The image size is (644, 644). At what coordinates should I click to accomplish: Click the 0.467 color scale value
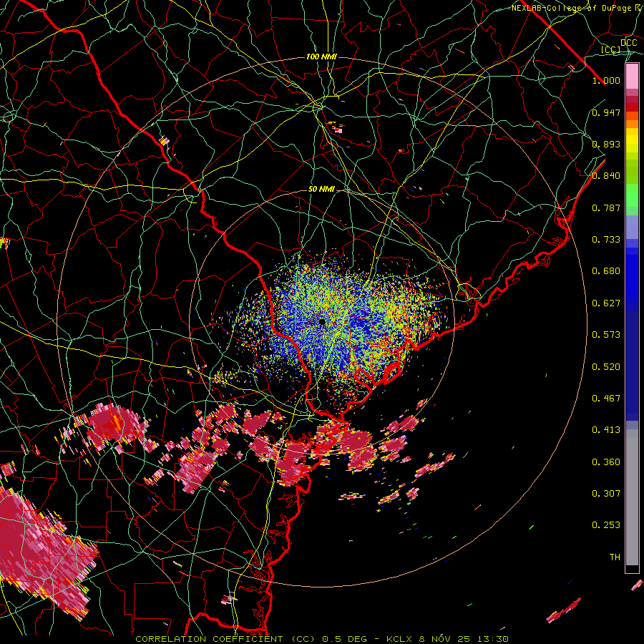tap(606, 399)
